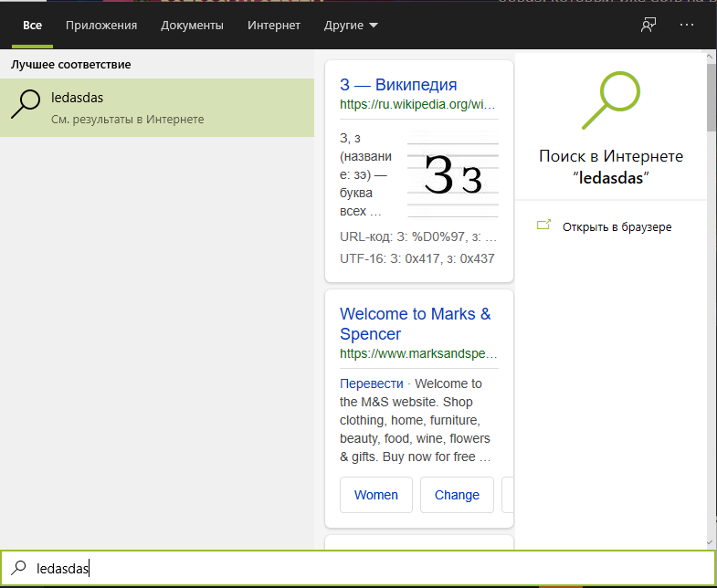Click the scrollbar down arrow
This screenshot has width=717, height=588.
(710, 542)
